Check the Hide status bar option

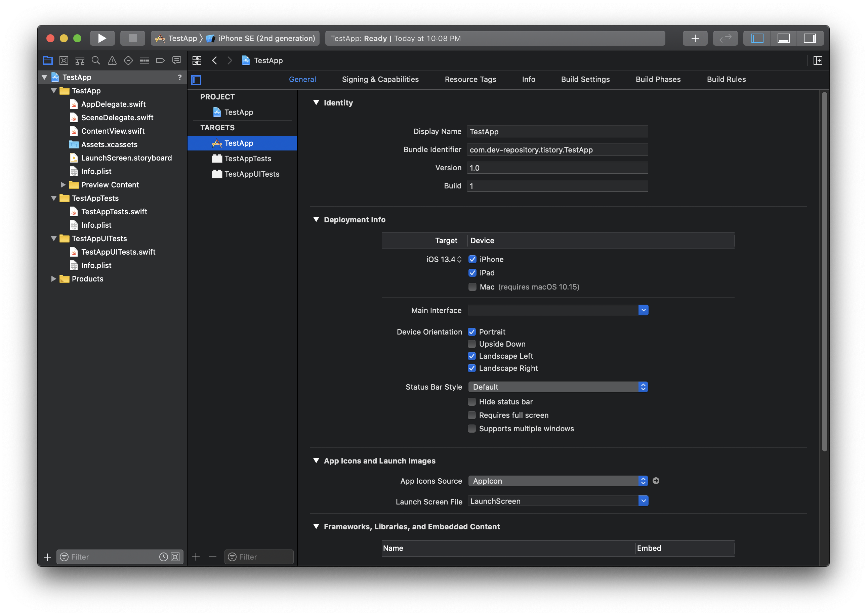pyautogui.click(x=471, y=402)
